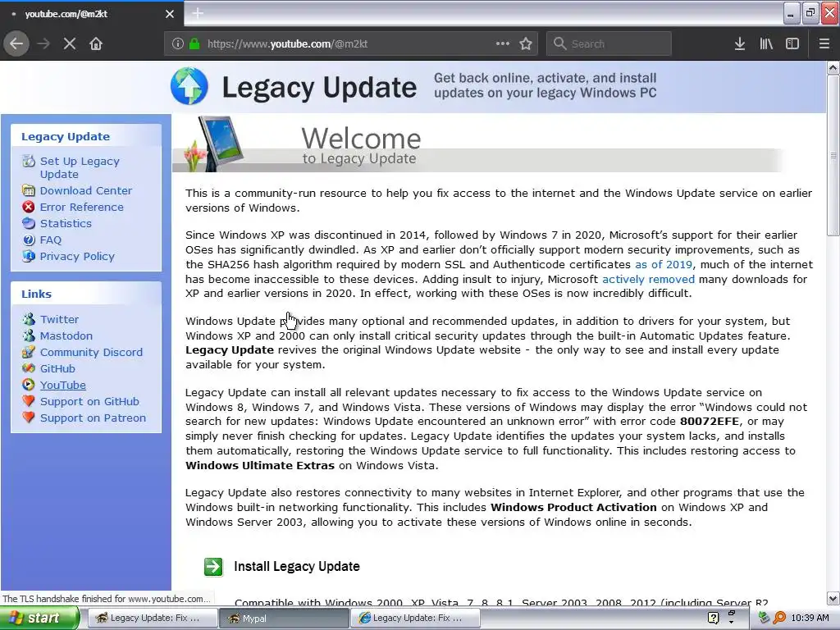Click the green arrow Install icon
The image size is (840, 630).
click(213, 567)
